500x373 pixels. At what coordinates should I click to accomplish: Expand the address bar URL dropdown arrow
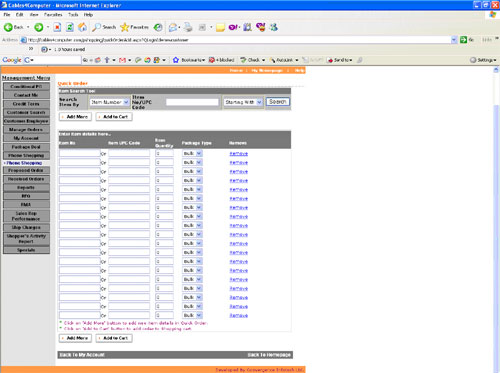454,40
